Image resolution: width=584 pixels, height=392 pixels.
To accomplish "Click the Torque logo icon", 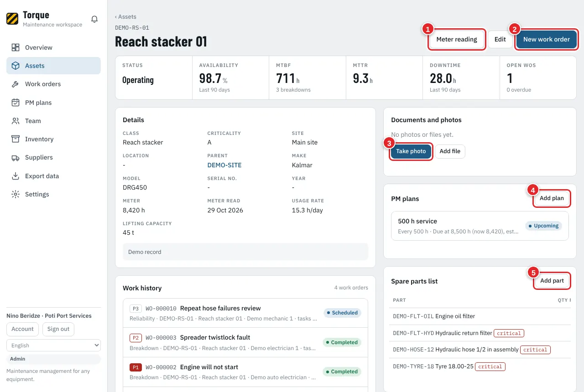I will point(12,19).
